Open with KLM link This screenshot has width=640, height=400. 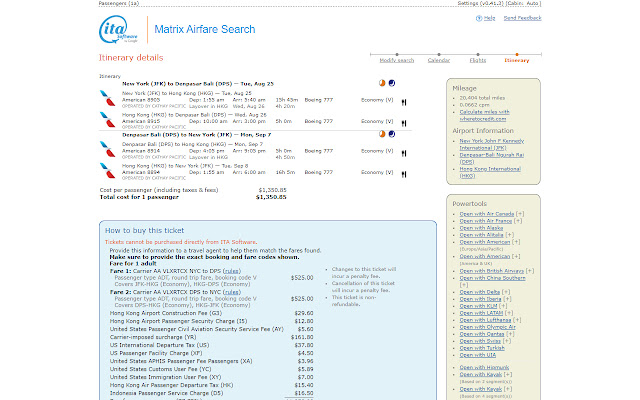click(478, 306)
